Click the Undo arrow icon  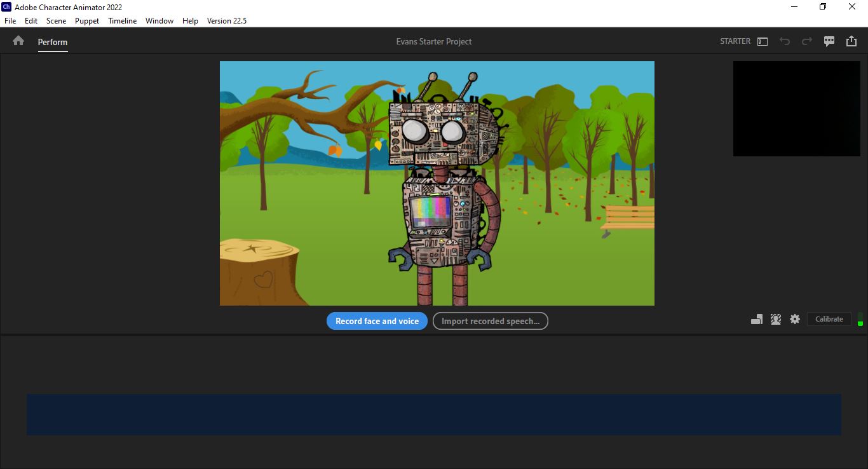[785, 41]
